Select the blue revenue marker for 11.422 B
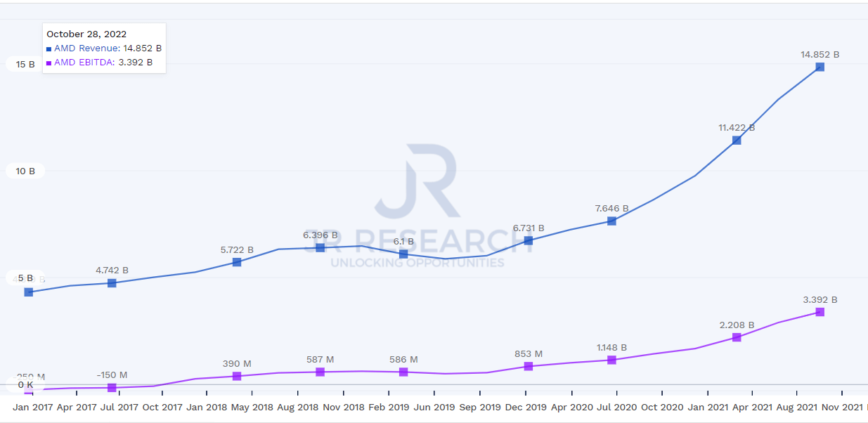 pos(737,140)
